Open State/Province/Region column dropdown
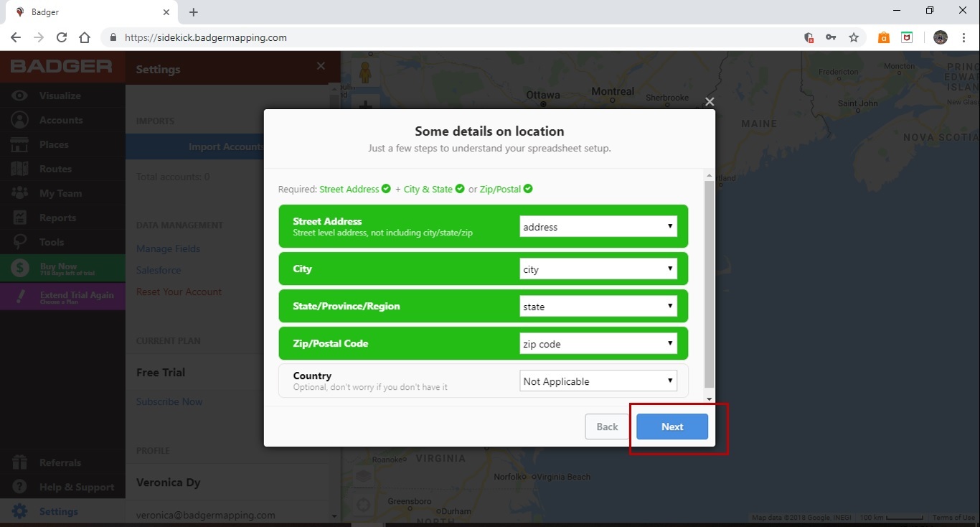This screenshot has width=980, height=527. click(x=598, y=307)
